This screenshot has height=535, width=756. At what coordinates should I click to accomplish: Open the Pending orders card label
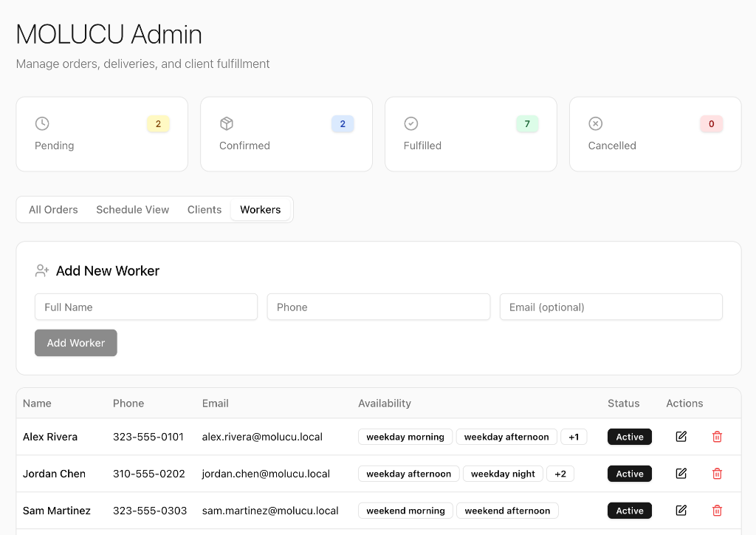(54, 146)
